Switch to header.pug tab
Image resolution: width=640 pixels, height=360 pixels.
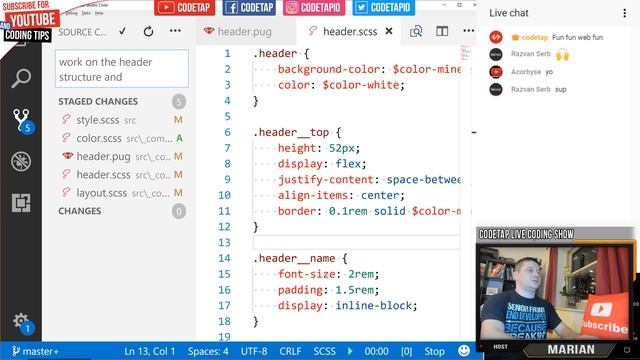click(247, 31)
